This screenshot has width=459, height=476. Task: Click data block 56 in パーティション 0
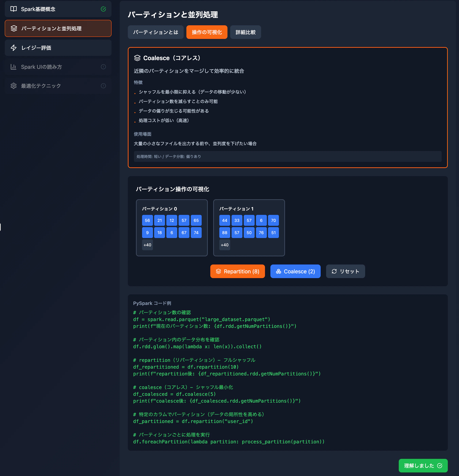[147, 221]
